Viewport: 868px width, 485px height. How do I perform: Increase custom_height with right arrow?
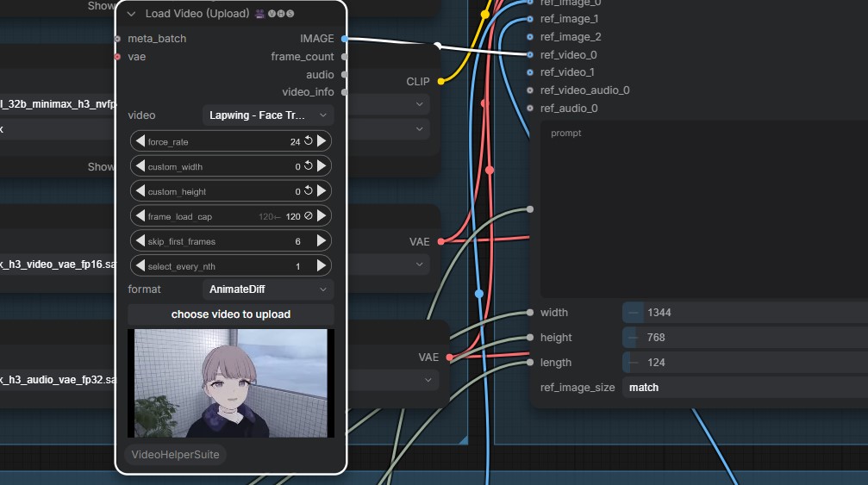pyautogui.click(x=322, y=190)
